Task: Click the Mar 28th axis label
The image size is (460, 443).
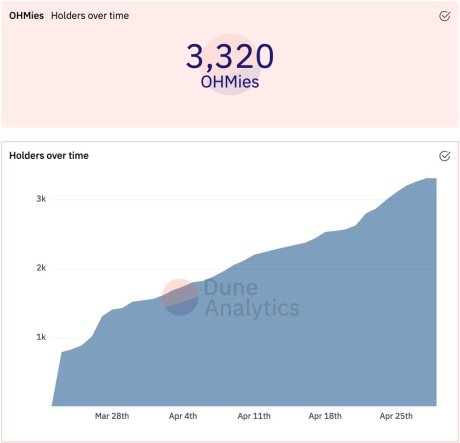Action: [112, 416]
